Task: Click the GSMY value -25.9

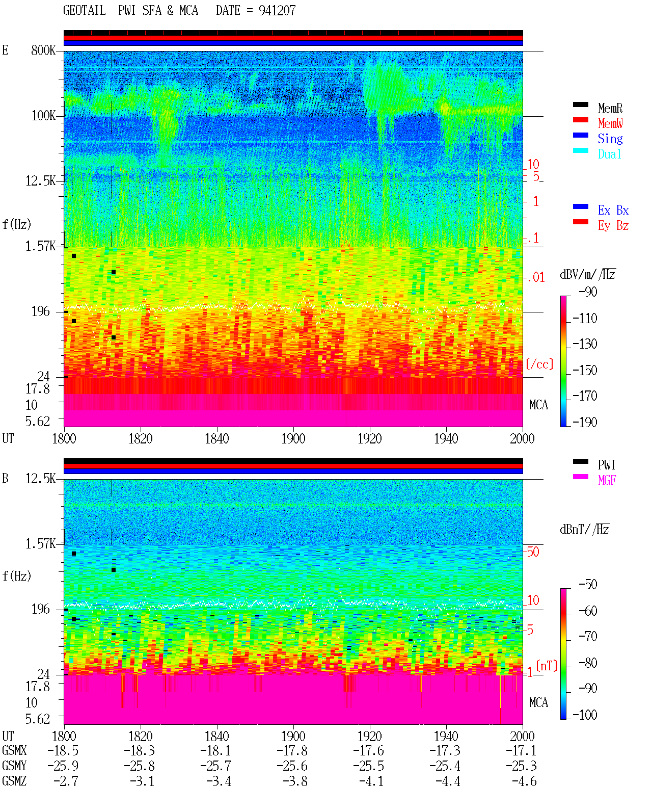Action: 63,766
